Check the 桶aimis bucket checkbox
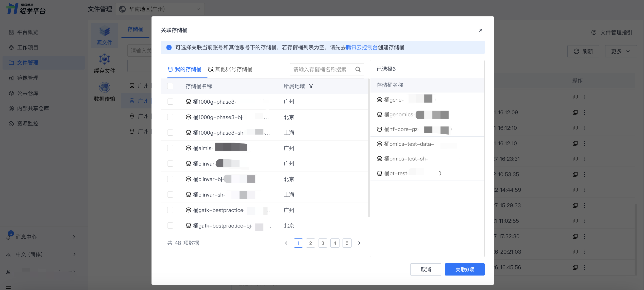644x290 pixels. click(x=170, y=148)
